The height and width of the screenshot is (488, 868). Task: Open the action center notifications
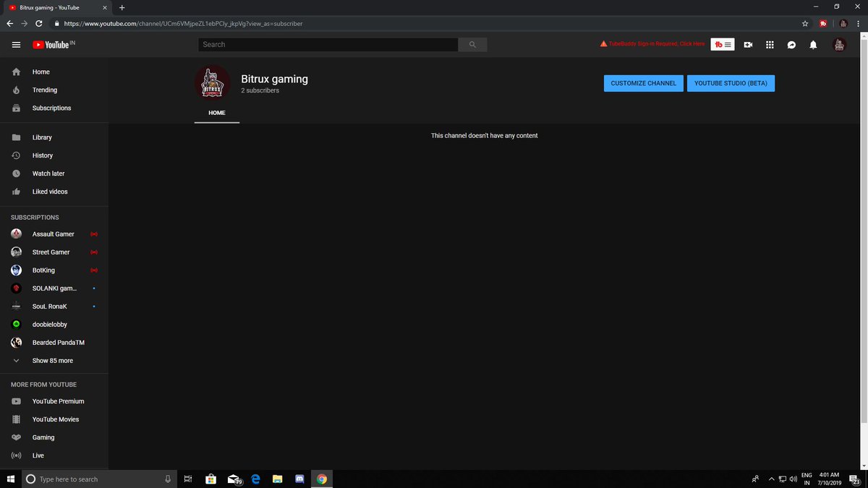(855, 479)
